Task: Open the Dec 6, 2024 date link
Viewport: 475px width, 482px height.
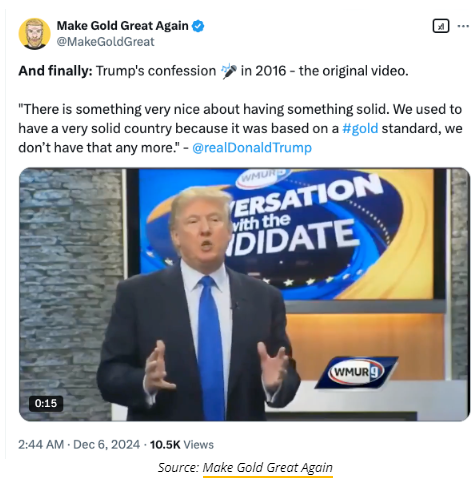Action: (106, 445)
